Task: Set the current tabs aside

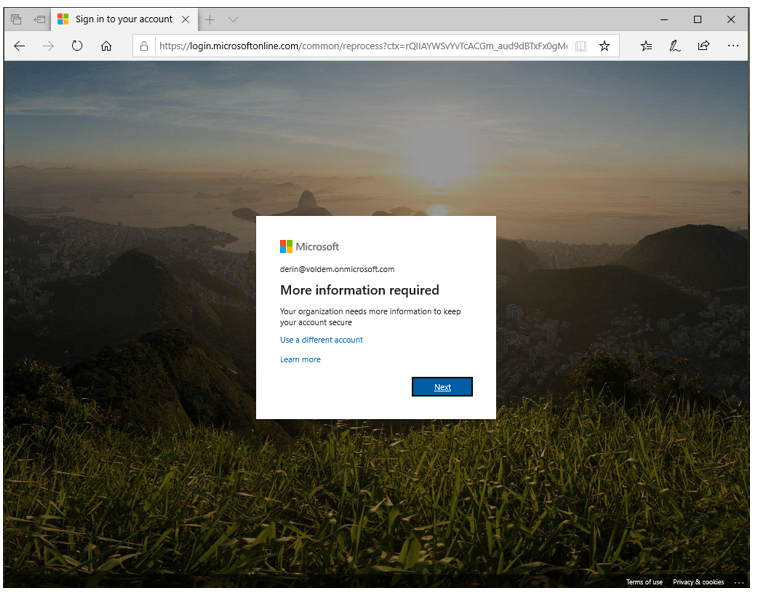Action: click(x=40, y=19)
